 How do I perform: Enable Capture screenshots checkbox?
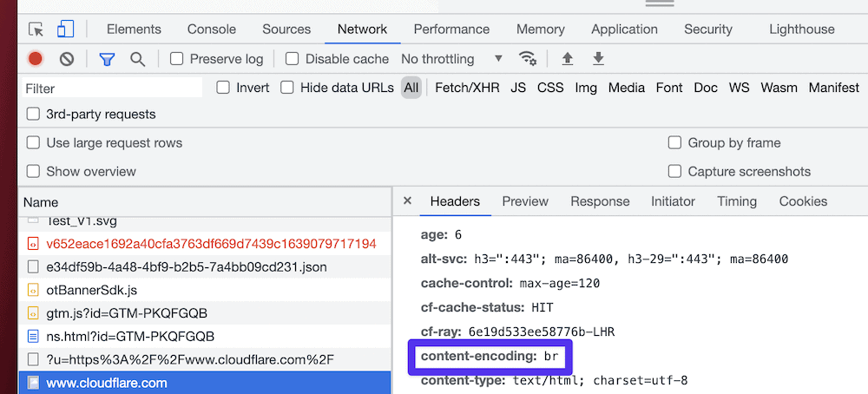point(674,171)
